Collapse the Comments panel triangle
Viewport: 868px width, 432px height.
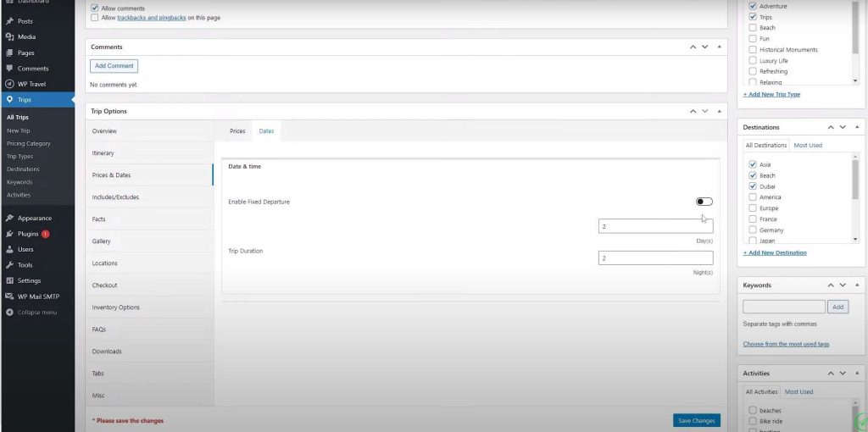719,47
